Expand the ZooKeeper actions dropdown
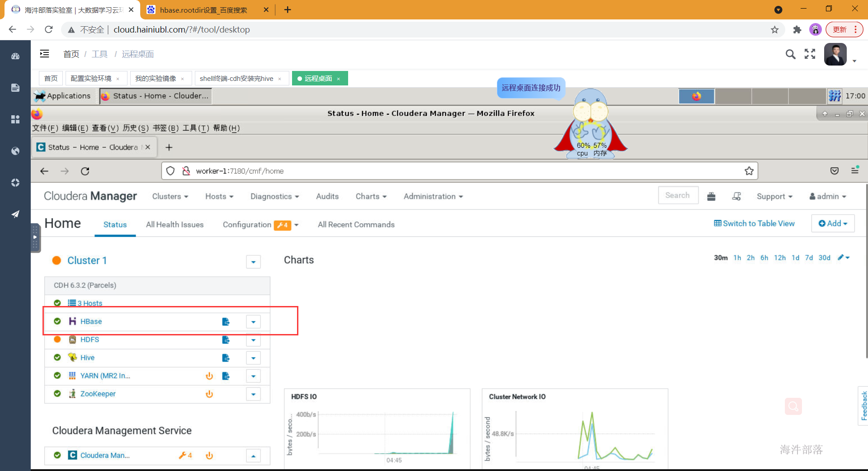 click(x=253, y=394)
